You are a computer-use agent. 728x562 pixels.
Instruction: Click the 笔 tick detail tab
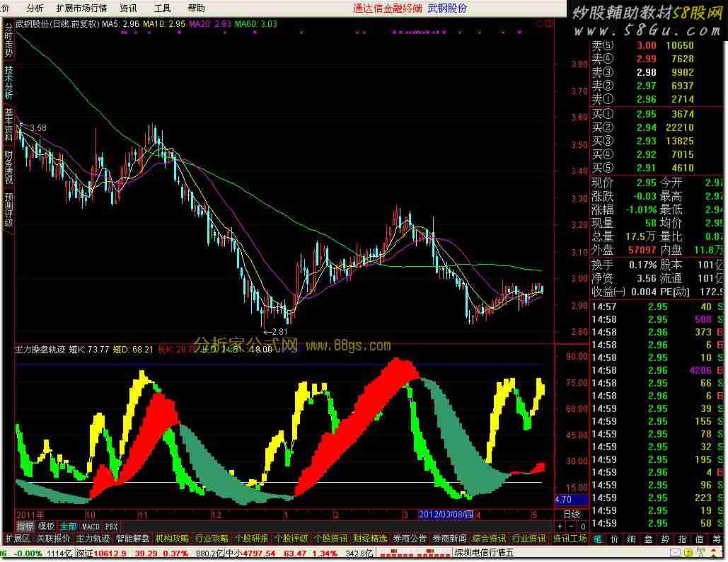pos(597,539)
